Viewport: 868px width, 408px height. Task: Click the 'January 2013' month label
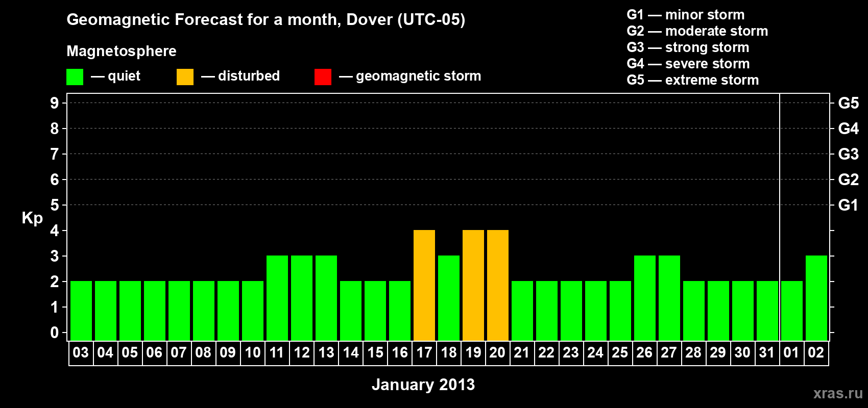423,385
